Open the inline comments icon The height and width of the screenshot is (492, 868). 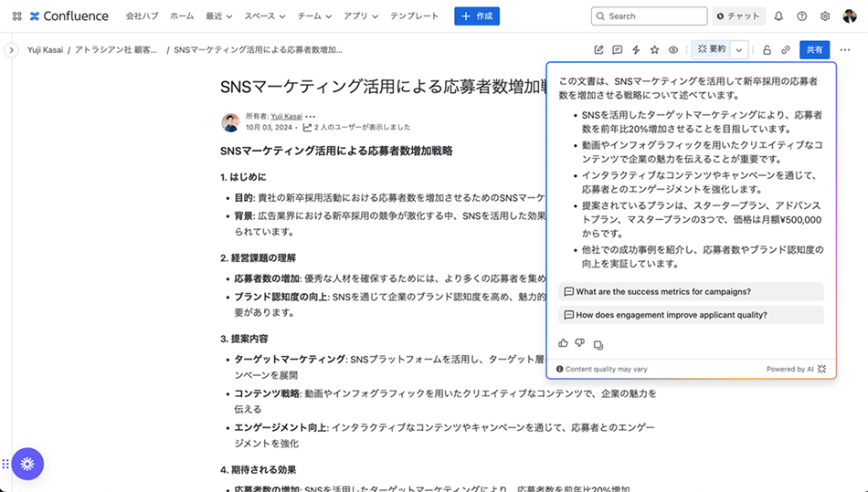618,50
